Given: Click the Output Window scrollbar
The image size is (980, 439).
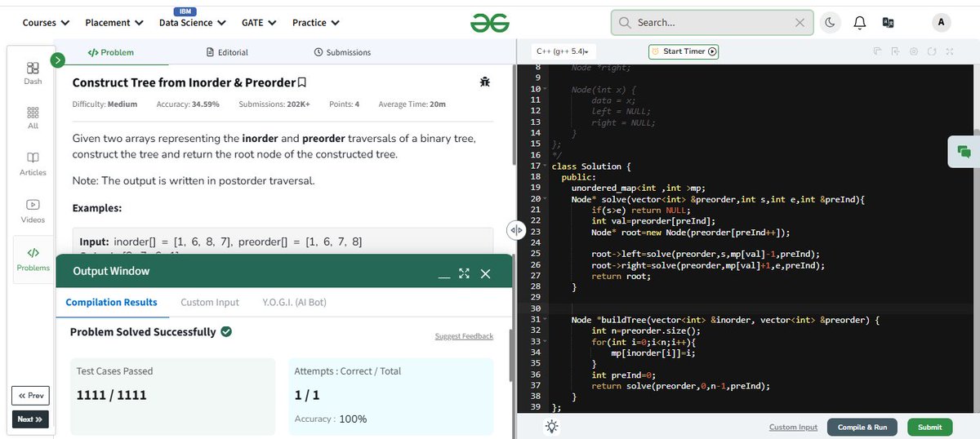Looking at the screenshot, I should coord(512,355).
